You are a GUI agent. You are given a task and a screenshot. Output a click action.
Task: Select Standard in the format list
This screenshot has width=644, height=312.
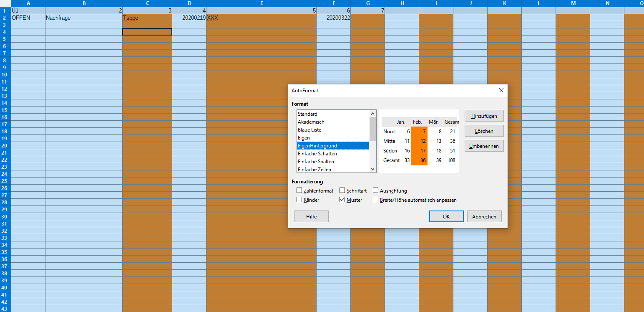[x=333, y=114]
